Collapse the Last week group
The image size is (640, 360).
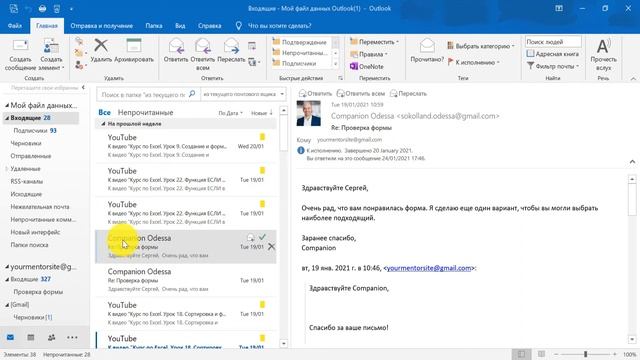(x=103, y=124)
